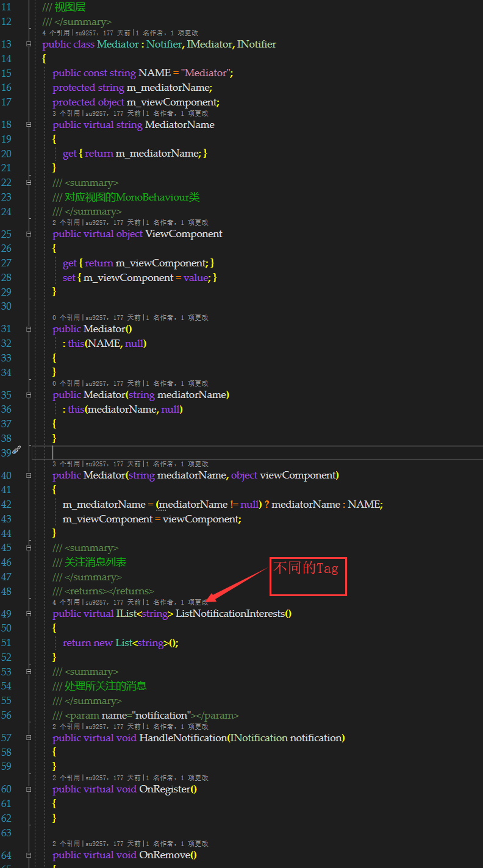483x868 pixels.
Task: Click the 对应视图的MonoBehaviour类 comment on line 23
Action: (x=132, y=197)
